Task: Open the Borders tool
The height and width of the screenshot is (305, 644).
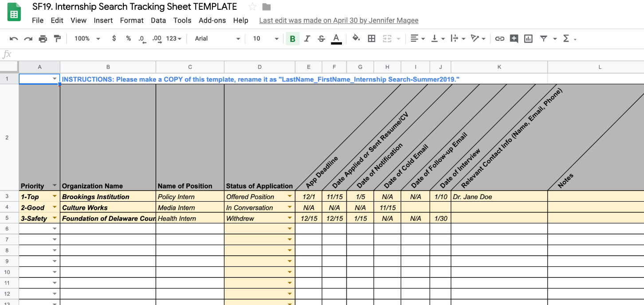Action: 372,39
